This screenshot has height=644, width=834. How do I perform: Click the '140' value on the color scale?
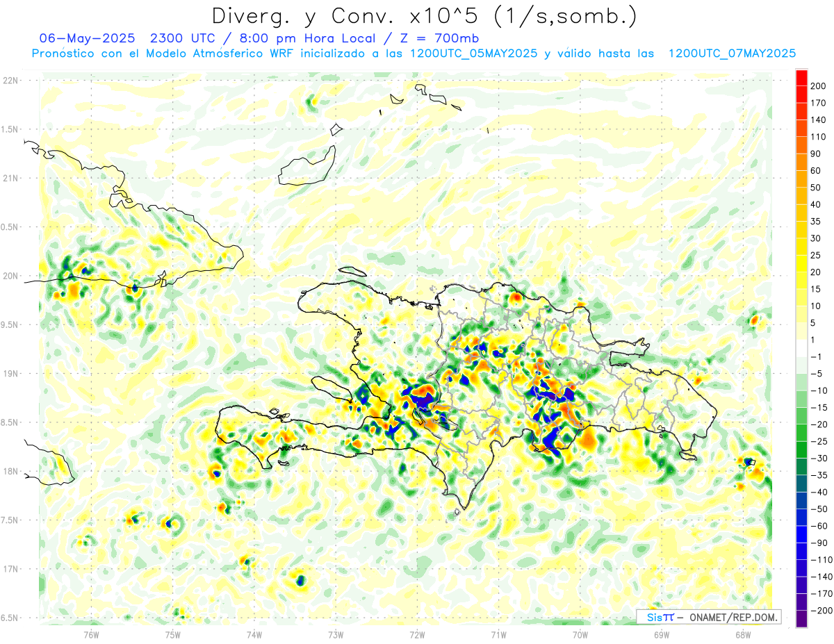(x=818, y=120)
